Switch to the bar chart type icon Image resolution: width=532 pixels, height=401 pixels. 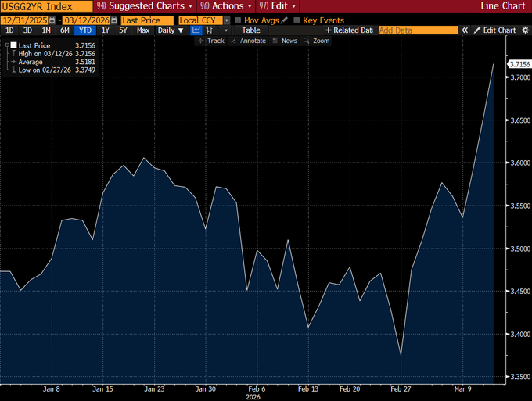210,30
